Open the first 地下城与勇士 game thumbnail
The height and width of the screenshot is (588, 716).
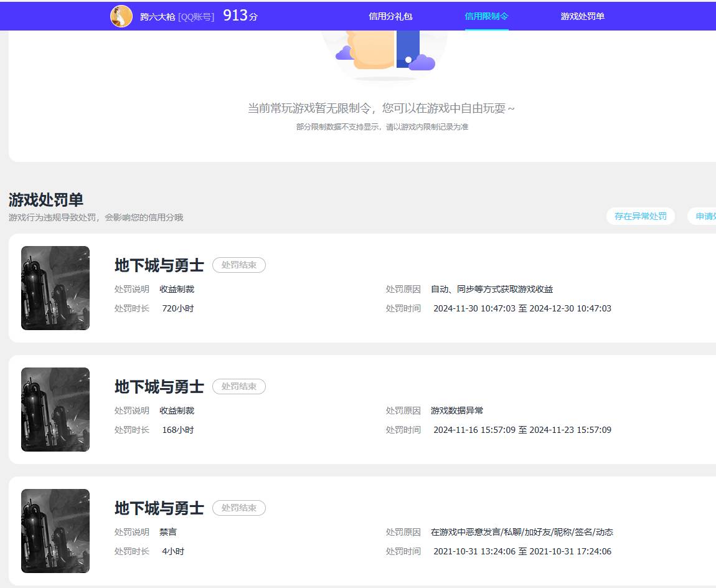point(55,288)
